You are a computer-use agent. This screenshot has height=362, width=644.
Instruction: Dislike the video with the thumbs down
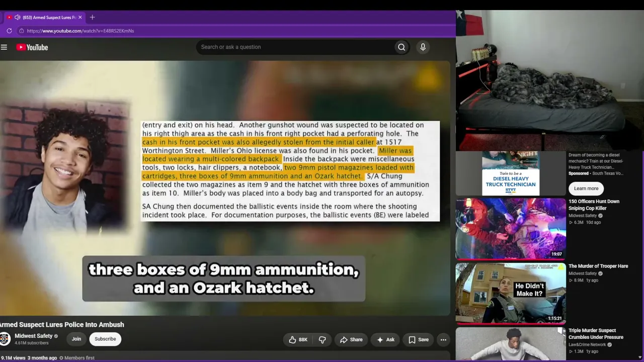(x=323, y=340)
